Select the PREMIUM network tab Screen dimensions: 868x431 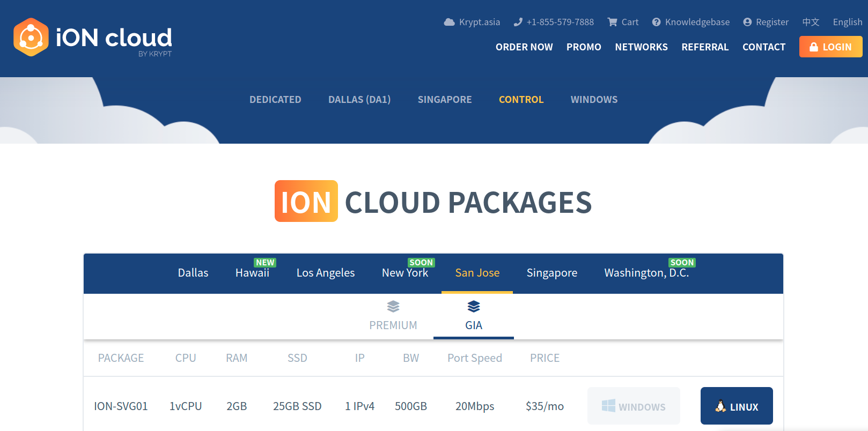click(x=393, y=316)
